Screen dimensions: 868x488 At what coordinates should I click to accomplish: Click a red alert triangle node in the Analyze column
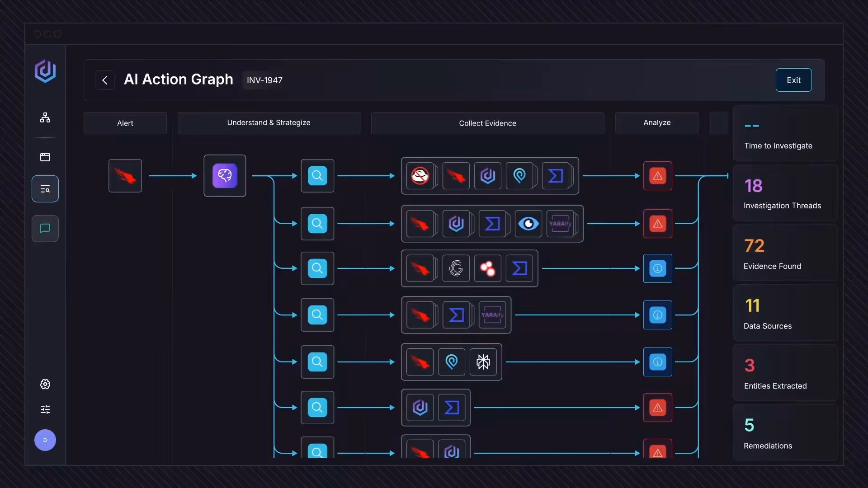tap(658, 176)
